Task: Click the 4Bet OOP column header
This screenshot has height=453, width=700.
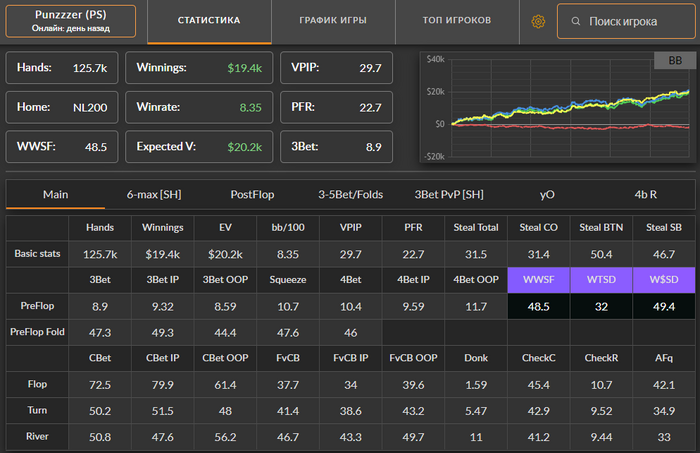Action: point(476,280)
